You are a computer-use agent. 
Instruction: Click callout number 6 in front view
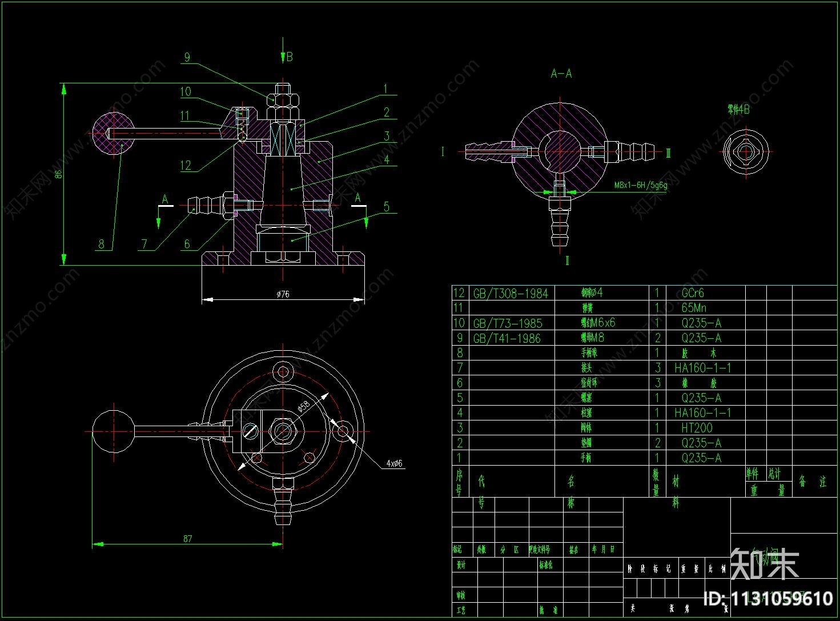(187, 244)
